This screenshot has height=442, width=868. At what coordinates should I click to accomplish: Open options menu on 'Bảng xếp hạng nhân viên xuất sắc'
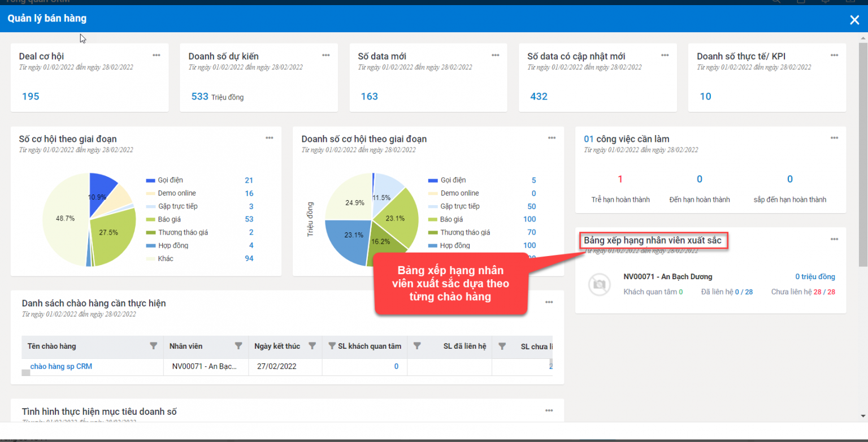click(x=834, y=239)
